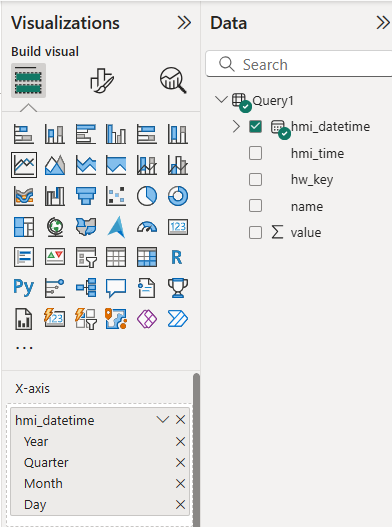
Task: Click the Visualizations pane scrollbar
Action: [196, 450]
